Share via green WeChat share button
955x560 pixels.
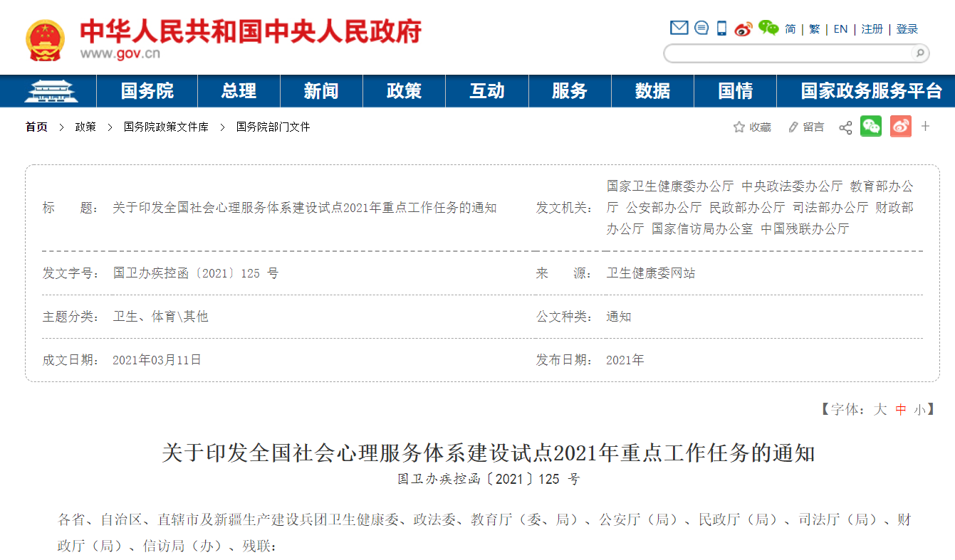coord(870,127)
